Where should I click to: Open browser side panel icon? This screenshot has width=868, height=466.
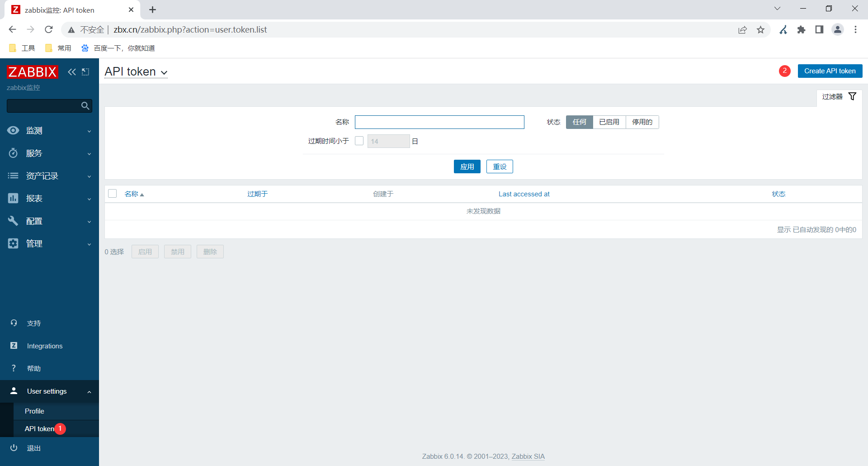click(x=819, y=30)
